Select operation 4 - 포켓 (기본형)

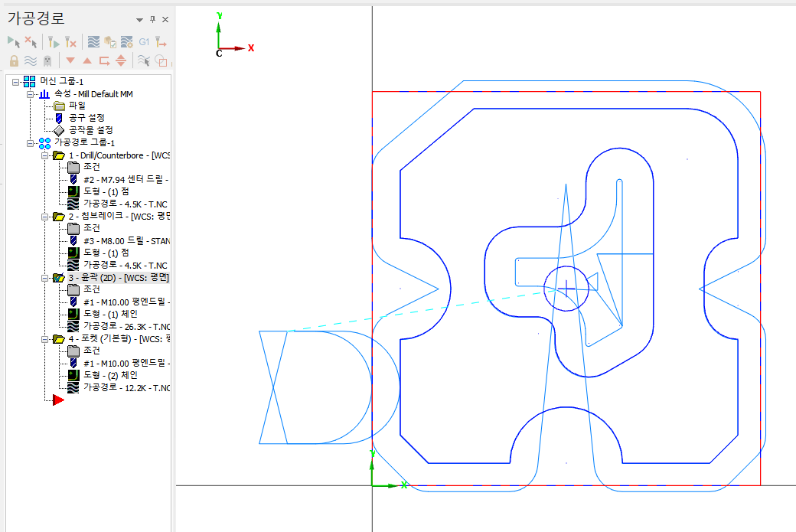point(119,338)
